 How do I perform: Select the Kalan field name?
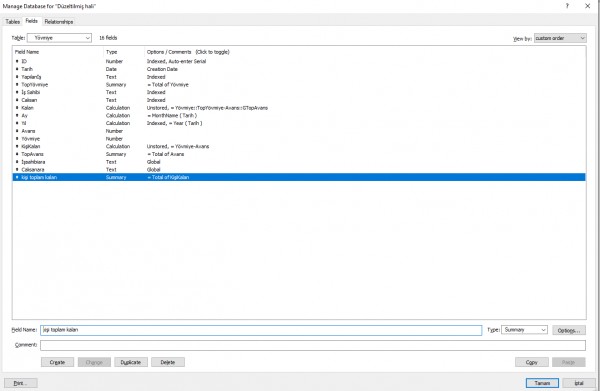coord(28,108)
